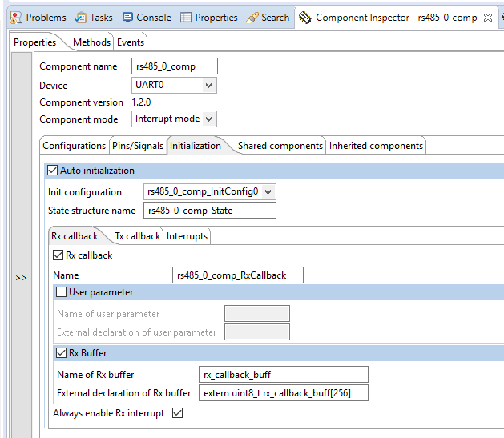Click the Search view icon
Viewport: 504px width, 438px height.
coord(252,17)
